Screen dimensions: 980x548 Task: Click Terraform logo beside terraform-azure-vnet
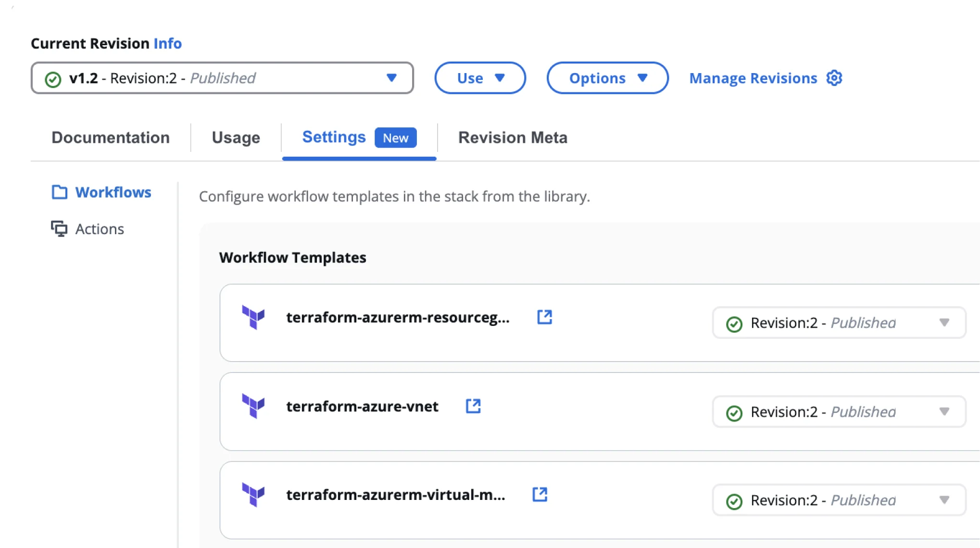[x=253, y=406]
